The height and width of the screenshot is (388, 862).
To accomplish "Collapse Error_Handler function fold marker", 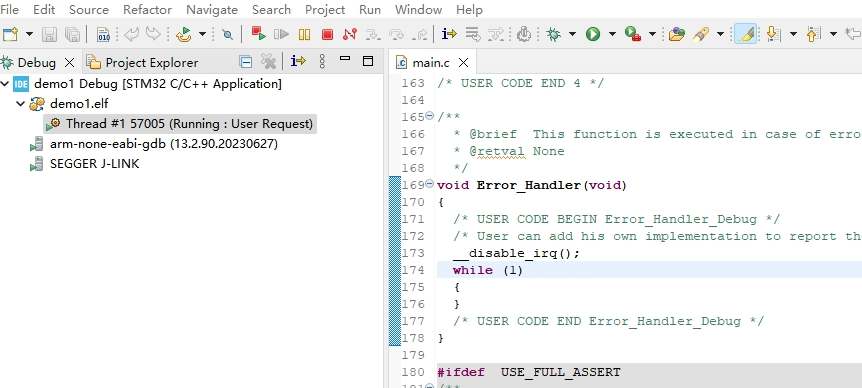I will pos(429,184).
